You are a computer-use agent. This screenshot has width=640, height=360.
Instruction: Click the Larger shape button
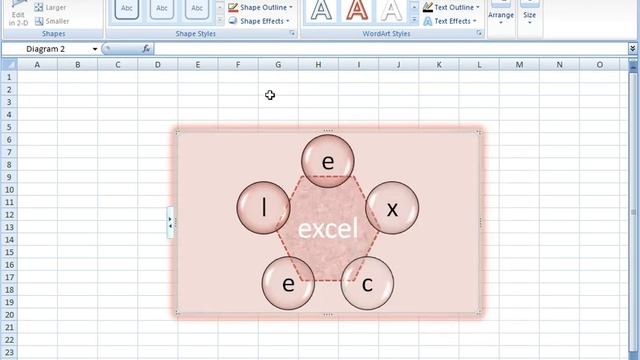pos(50,7)
